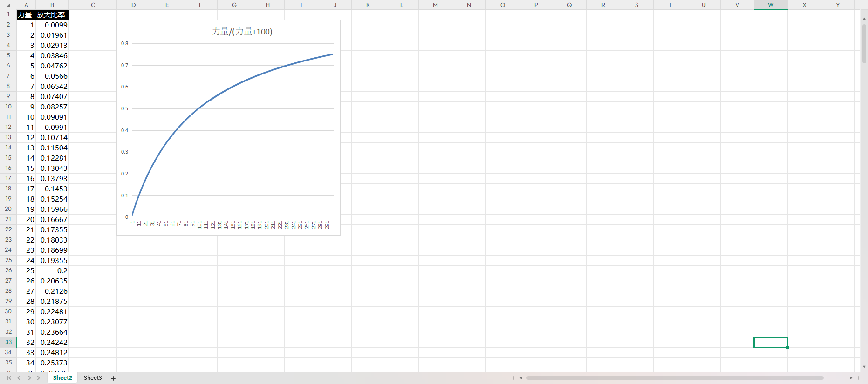Select the cell containing 0.2 in column B

(x=52, y=271)
